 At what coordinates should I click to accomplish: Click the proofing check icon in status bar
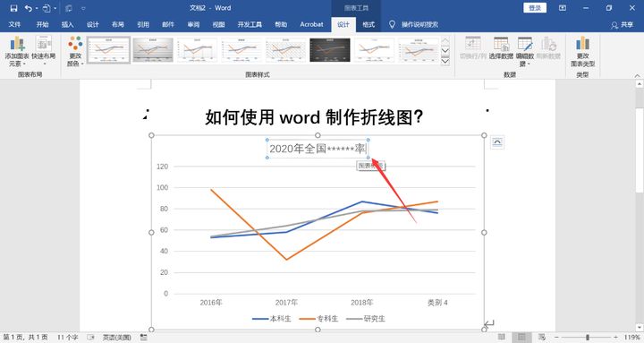coord(90,338)
